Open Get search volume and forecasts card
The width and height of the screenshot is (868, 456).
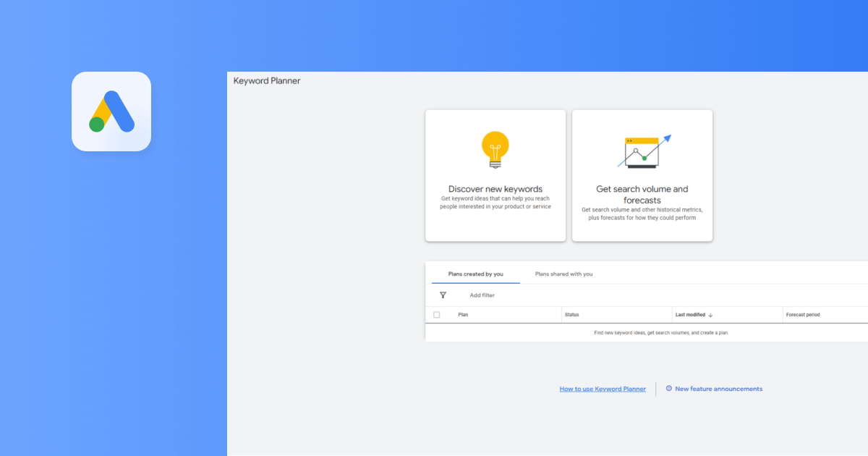pyautogui.click(x=642, y=175)
